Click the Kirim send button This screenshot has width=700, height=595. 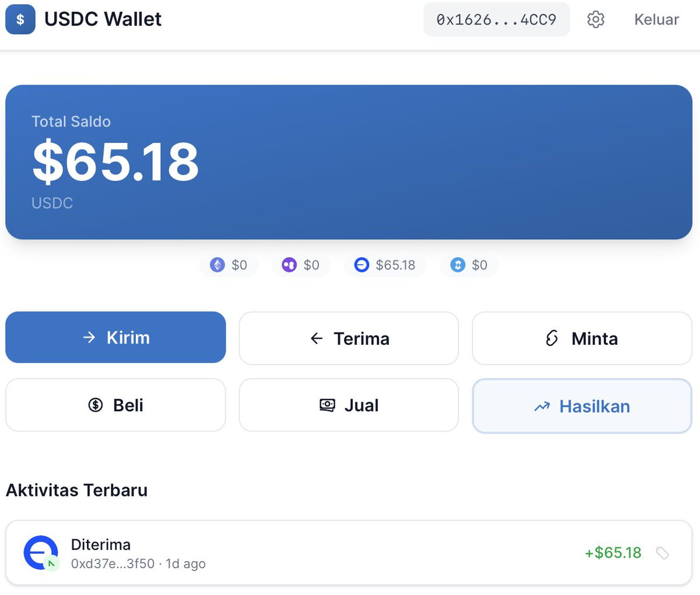(116, 337)
